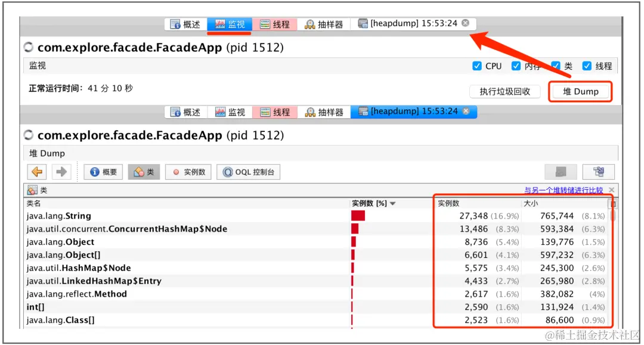Click the red percentage bar for java.lang.String
This screenshot has height=345, width=644.
click(x=358, y=216)
